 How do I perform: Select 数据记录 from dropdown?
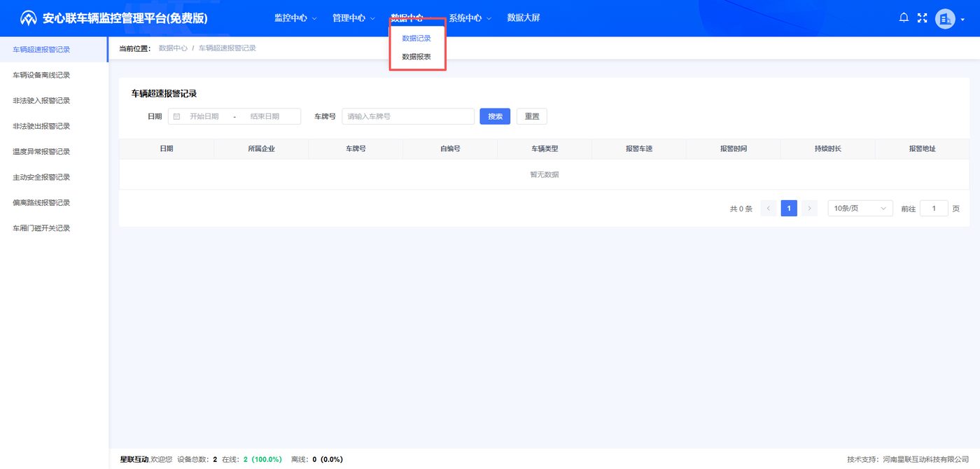coord(416,38)
